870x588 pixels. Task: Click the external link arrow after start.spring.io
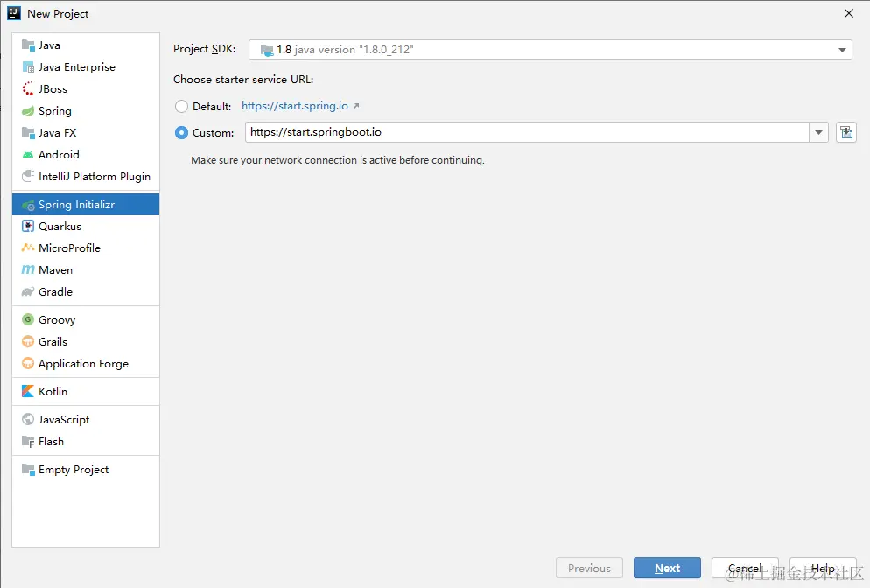[356, 105]
